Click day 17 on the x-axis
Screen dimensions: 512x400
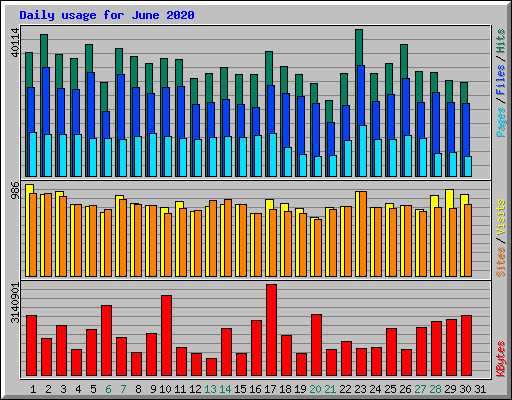pyautogui.click(x=270, y=389)
